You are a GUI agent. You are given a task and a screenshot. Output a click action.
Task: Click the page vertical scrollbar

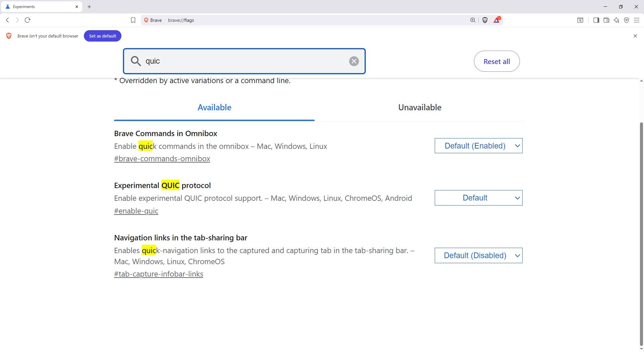click(641, 235)
